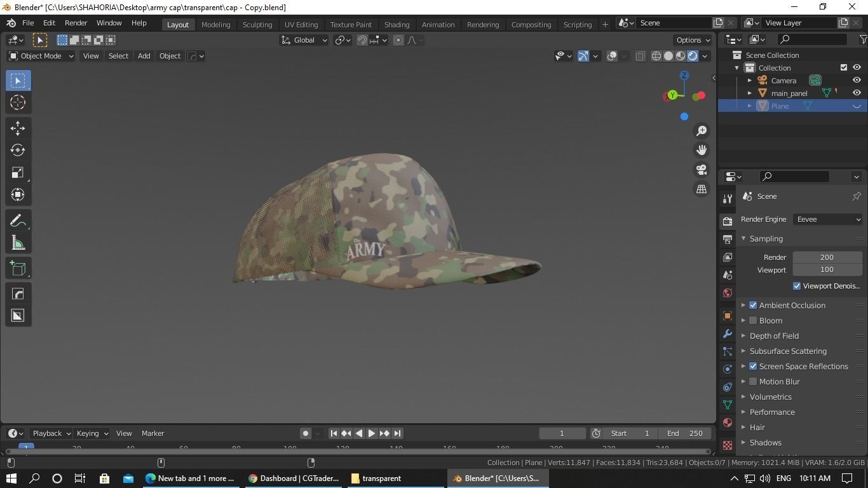Add a new workspace tab

(605, 24)
